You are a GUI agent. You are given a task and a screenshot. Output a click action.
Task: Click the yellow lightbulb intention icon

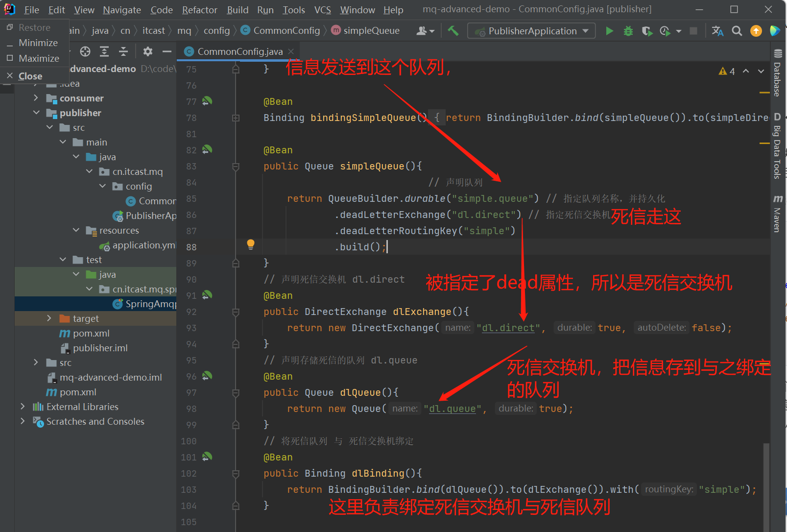coord(251,244)
